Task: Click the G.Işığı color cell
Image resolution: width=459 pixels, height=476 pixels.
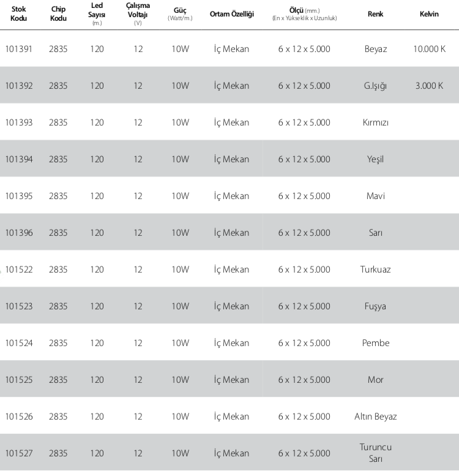Action: pos(375,86)
